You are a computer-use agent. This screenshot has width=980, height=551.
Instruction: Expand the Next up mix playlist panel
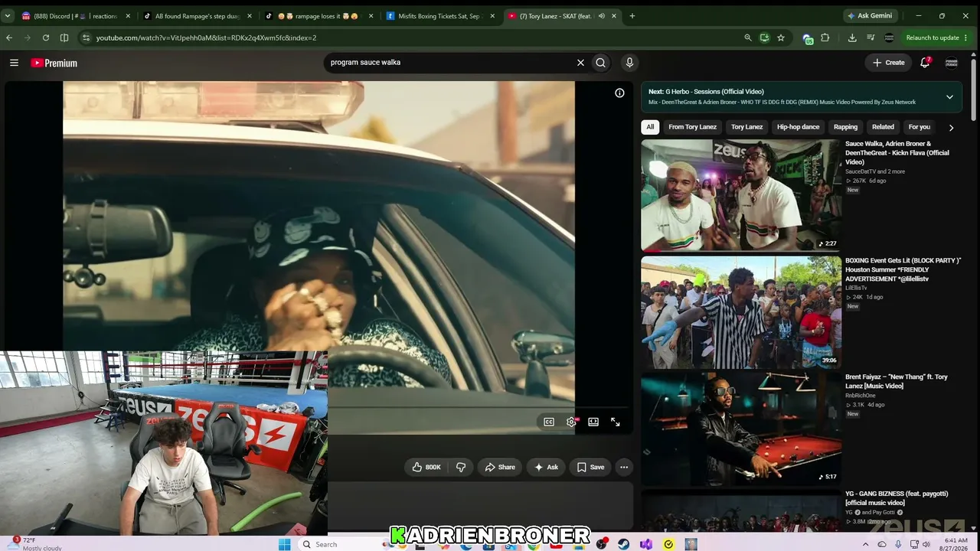click(x=949, y=97)
